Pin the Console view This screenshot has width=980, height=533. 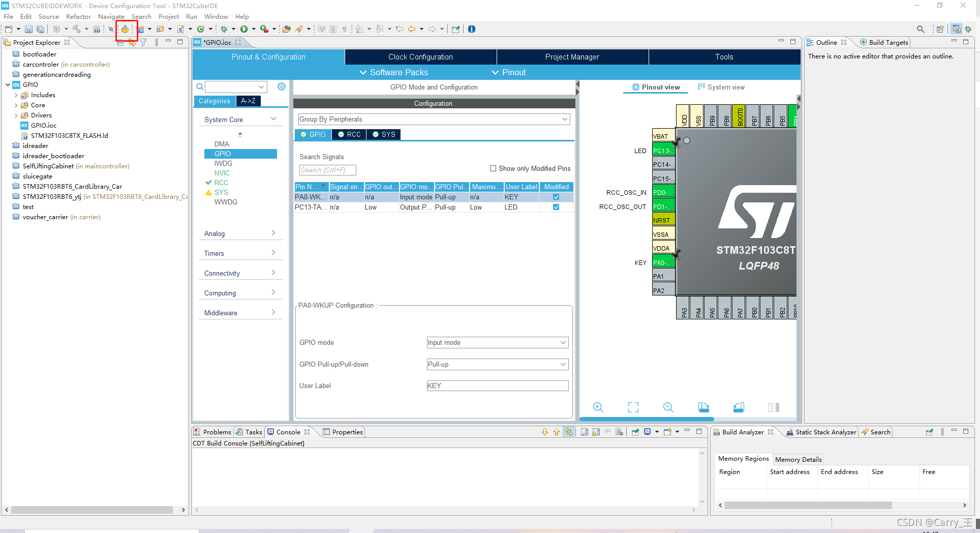pyautogui.click(x=635, y=432)
